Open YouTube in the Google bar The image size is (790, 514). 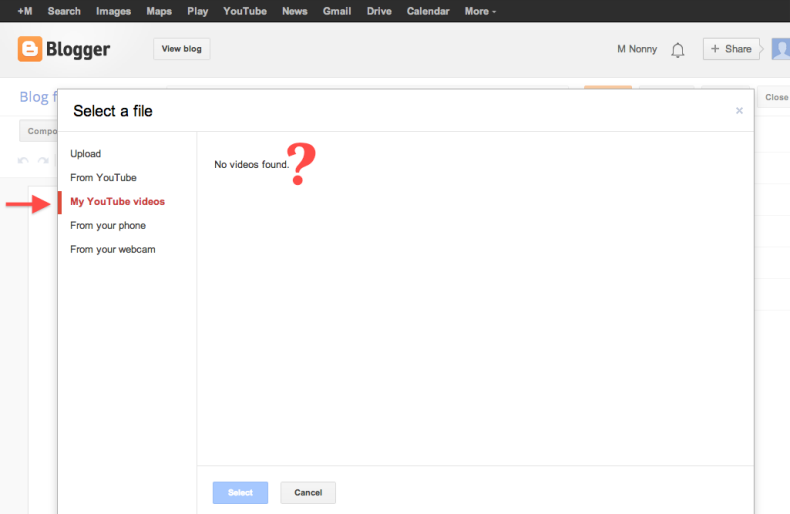click(245, 11)
